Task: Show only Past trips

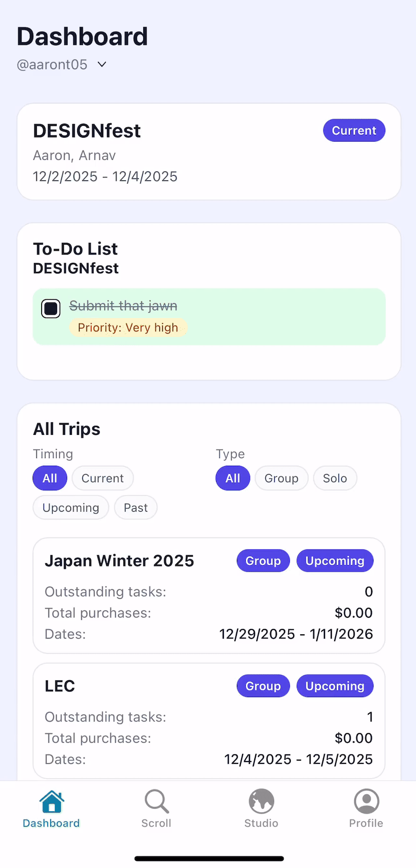Action: [136, 508]
